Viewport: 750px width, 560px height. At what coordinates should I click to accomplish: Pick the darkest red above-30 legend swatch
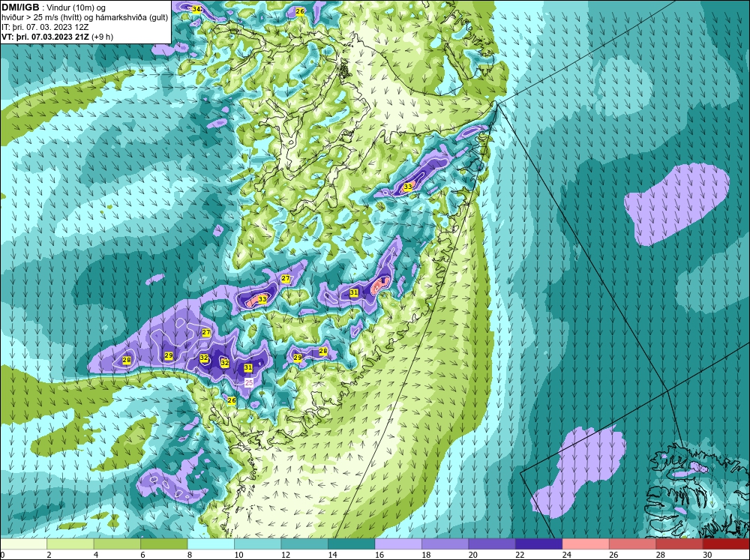pyautogui.click(x=726, y=544)
